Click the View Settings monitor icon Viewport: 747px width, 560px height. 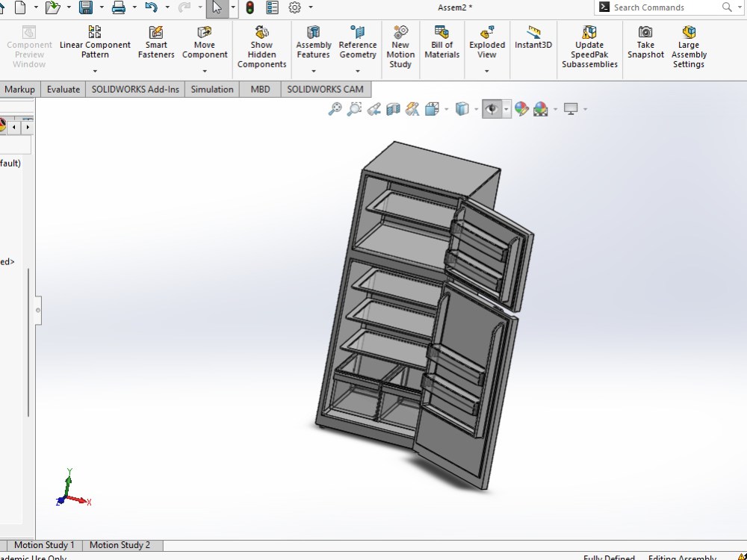point(571,109)
